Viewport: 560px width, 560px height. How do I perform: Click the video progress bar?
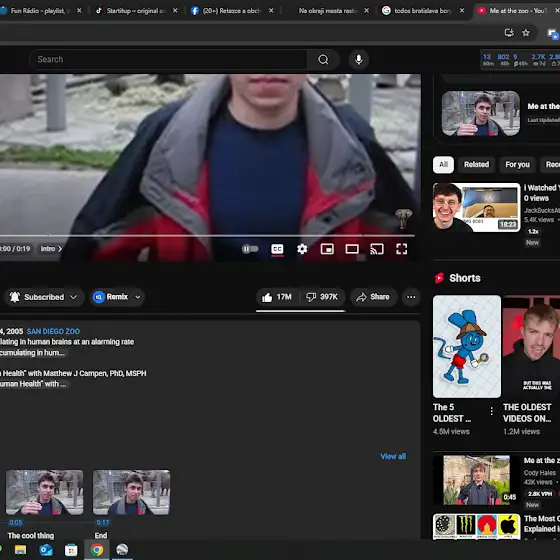[207, 236]
